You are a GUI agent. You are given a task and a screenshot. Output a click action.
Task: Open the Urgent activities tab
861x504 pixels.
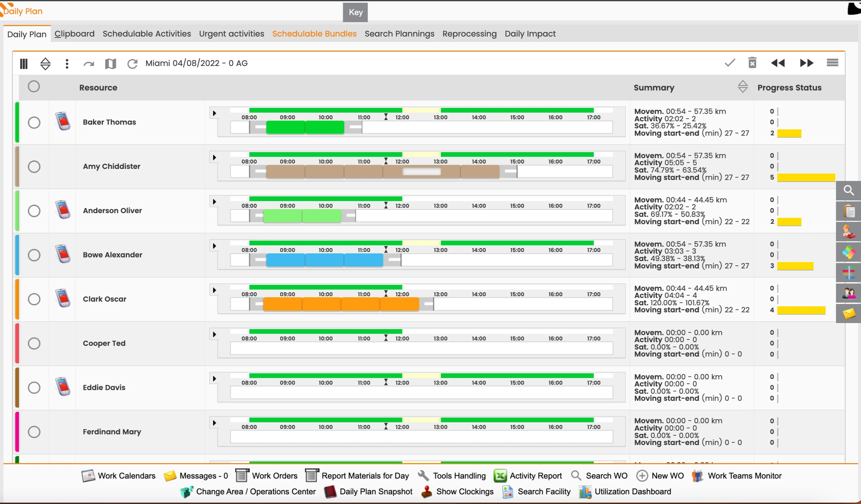point(232,34)
